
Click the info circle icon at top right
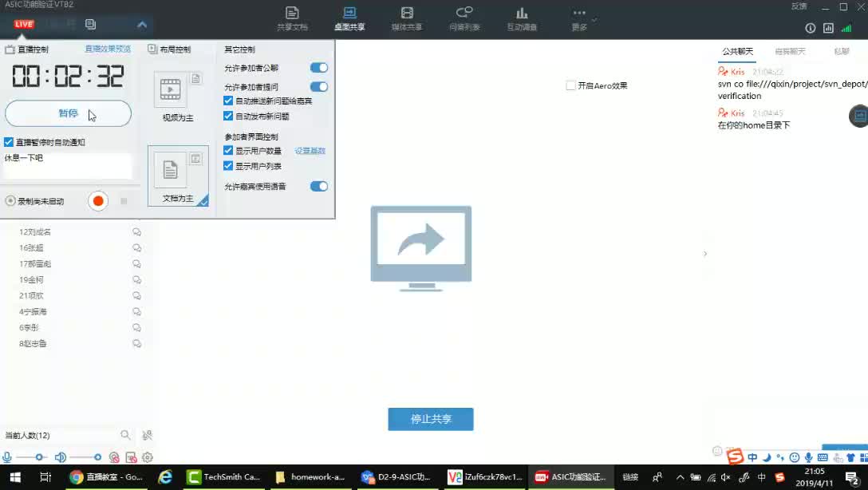[x=811, y=28]
